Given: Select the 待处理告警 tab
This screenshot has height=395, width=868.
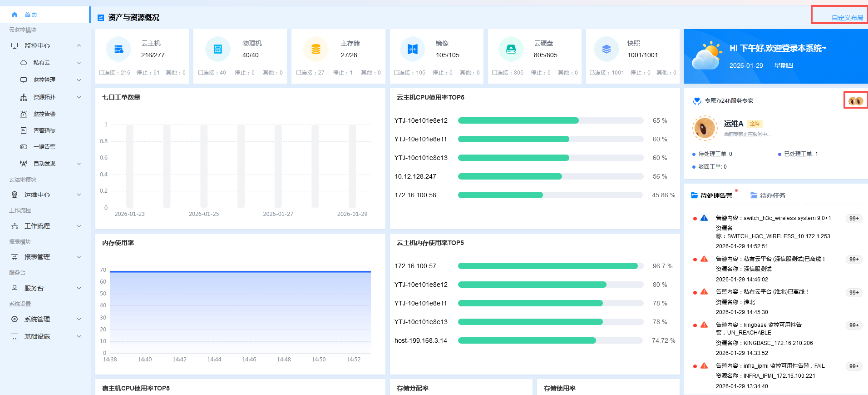Looking at the screenshot, I should click(711, 195).
